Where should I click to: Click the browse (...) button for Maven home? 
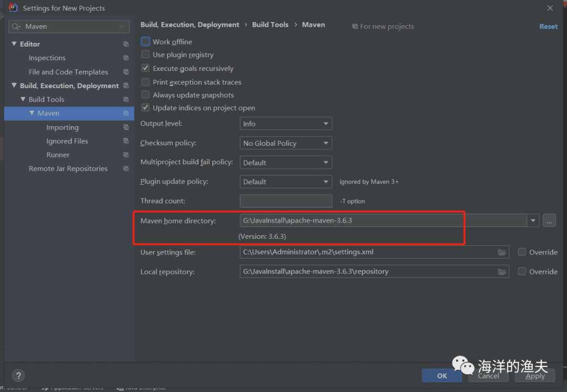(x=549, y=220)
